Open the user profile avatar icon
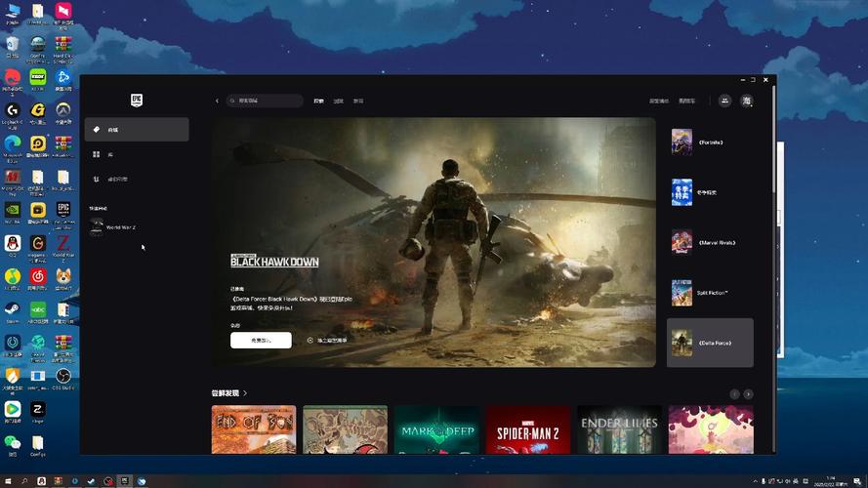Image resolution: width=868 pixels, height=488 pixels. point(747,101)
